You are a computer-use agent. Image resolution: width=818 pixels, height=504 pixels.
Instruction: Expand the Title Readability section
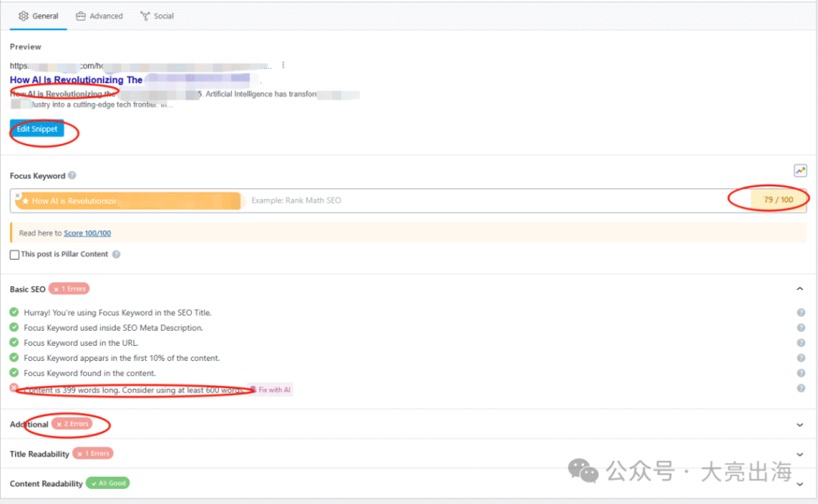[x=800, y=454]
